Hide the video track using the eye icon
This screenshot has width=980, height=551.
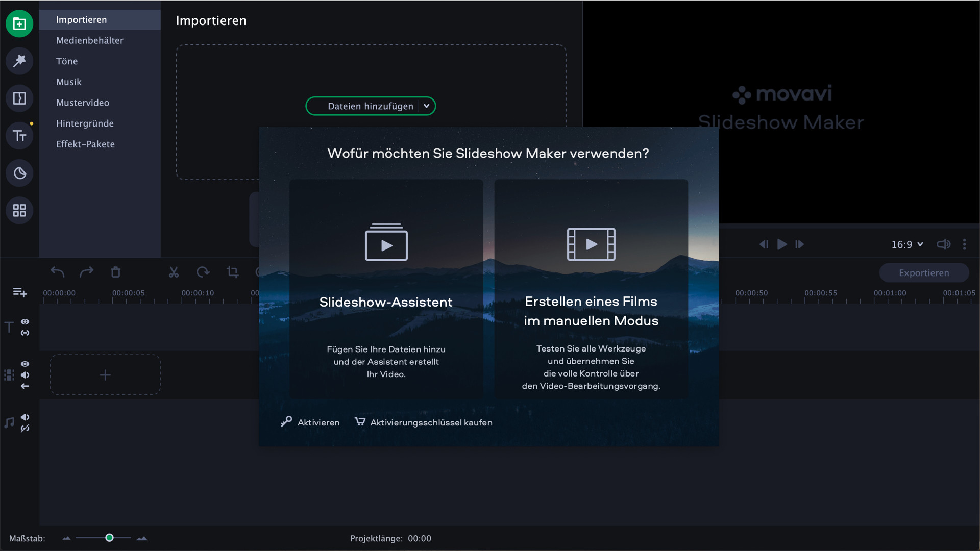click(x=24, y=364)
